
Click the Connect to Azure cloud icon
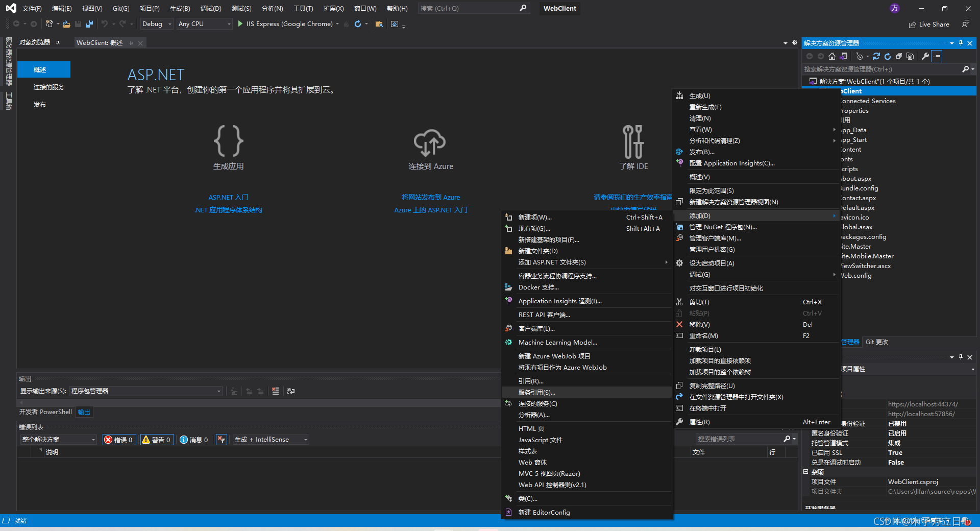point(430,142)
